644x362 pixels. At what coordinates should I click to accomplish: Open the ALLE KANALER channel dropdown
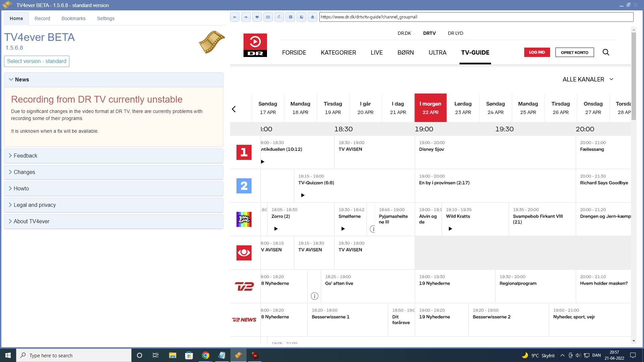(x=588, y=79)
